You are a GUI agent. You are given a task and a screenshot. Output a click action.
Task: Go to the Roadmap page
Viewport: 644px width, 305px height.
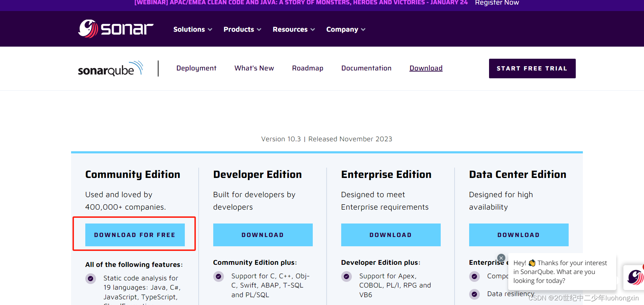307,68
